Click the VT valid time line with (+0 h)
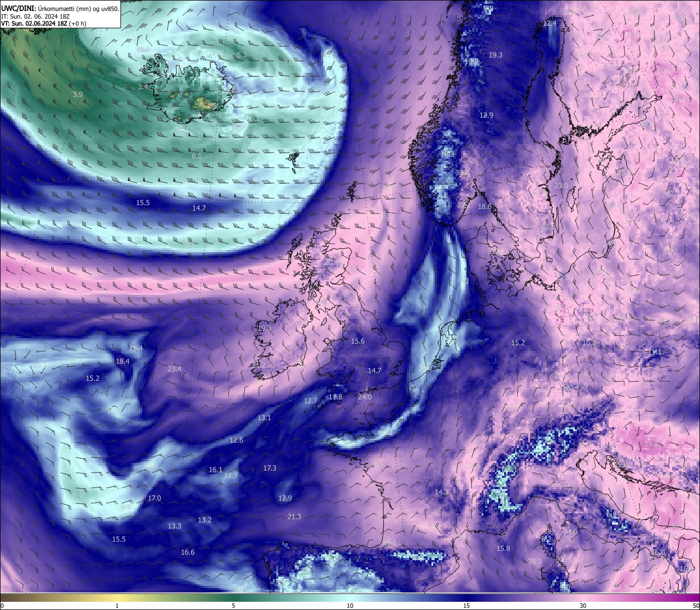The height and width of the screenshot is (610, 700). [x=44, y=24]
